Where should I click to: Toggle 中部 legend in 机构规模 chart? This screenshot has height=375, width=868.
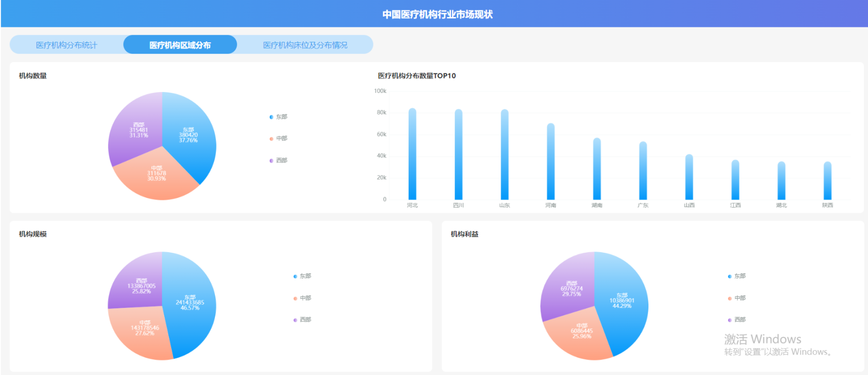point(302,298)
